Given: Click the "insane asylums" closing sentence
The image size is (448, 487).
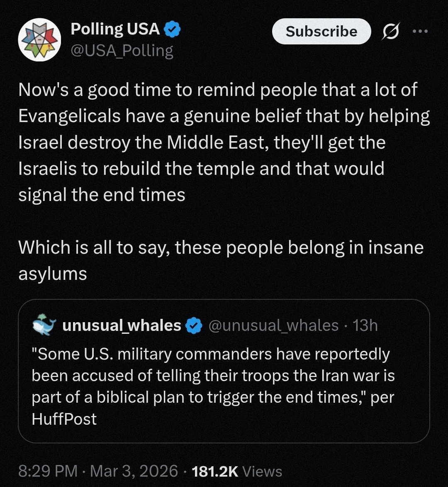Looking at the screenshot, I should pos(221,260).
